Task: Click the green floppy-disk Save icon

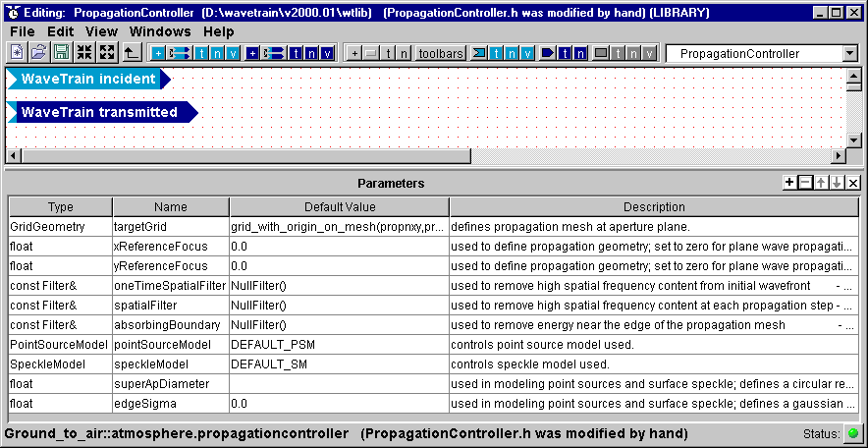Action: 61,53
